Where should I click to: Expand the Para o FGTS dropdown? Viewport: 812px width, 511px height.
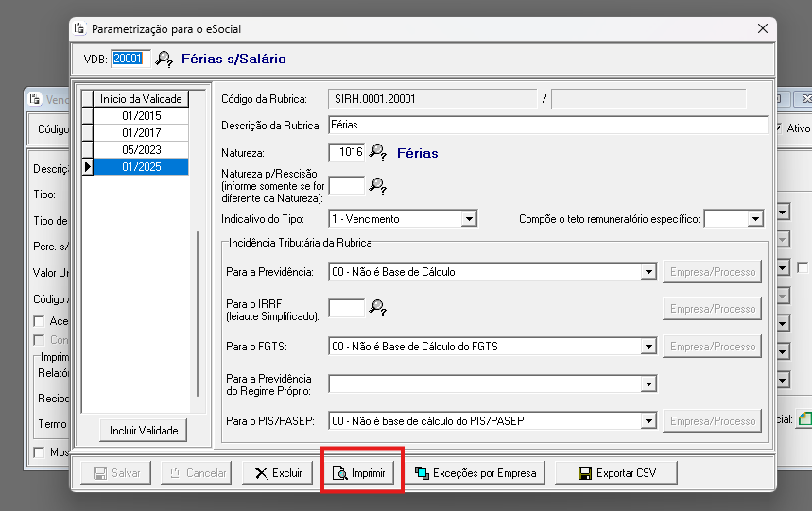pos(648,347)
